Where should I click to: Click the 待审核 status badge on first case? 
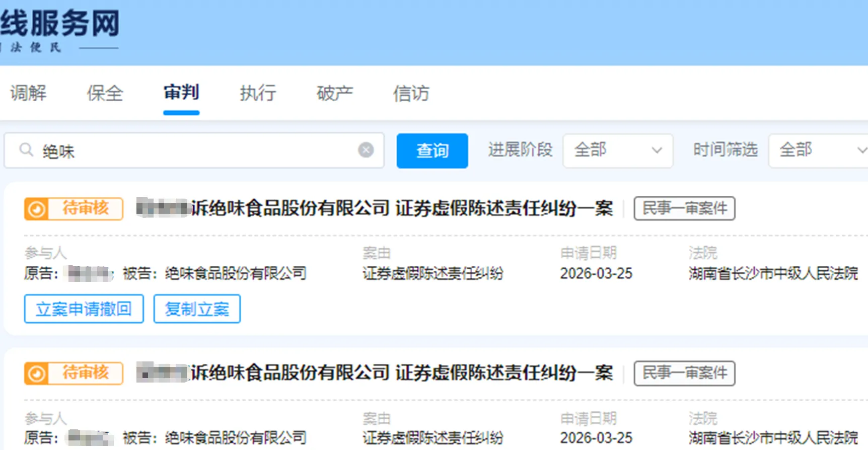click(74, 208)
